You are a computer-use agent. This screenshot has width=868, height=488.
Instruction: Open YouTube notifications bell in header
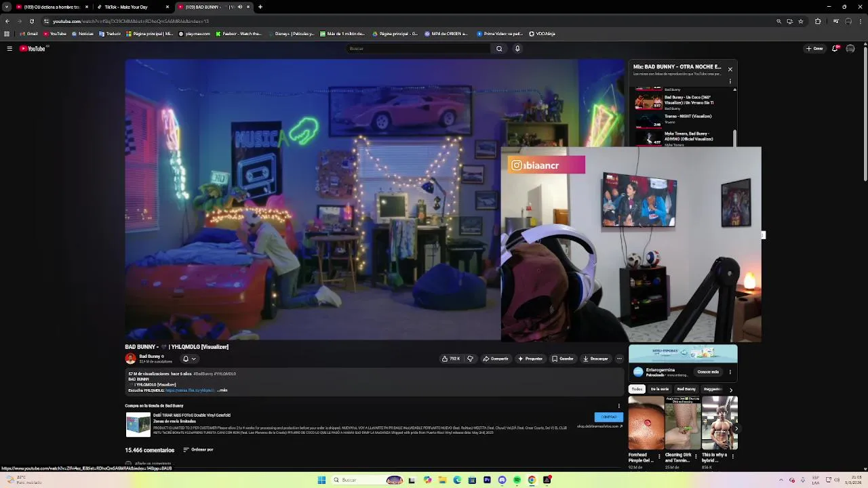[835, 49]
